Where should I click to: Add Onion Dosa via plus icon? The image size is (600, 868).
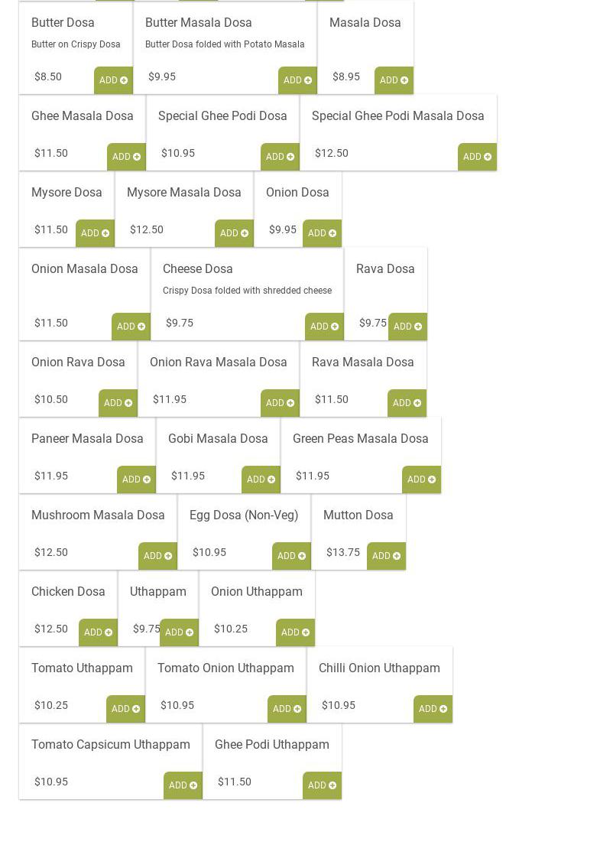[332, 233]
